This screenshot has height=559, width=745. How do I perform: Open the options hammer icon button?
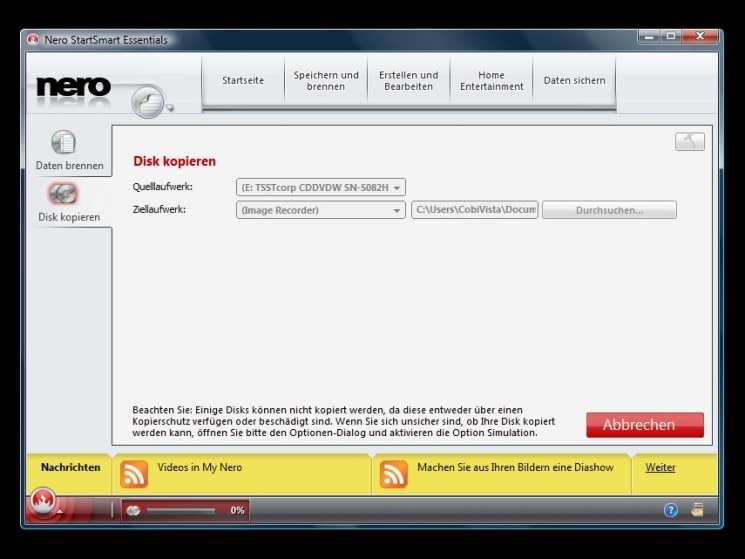(689, 142)
